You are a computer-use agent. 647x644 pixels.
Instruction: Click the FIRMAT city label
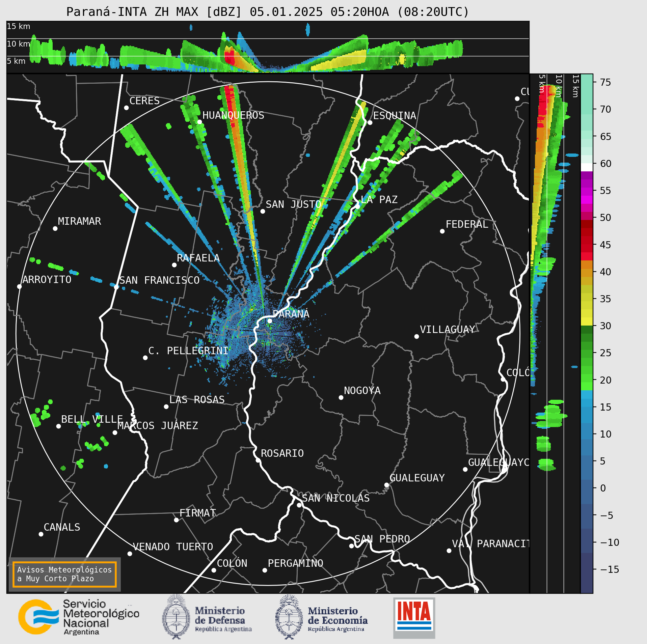[198, 513]
